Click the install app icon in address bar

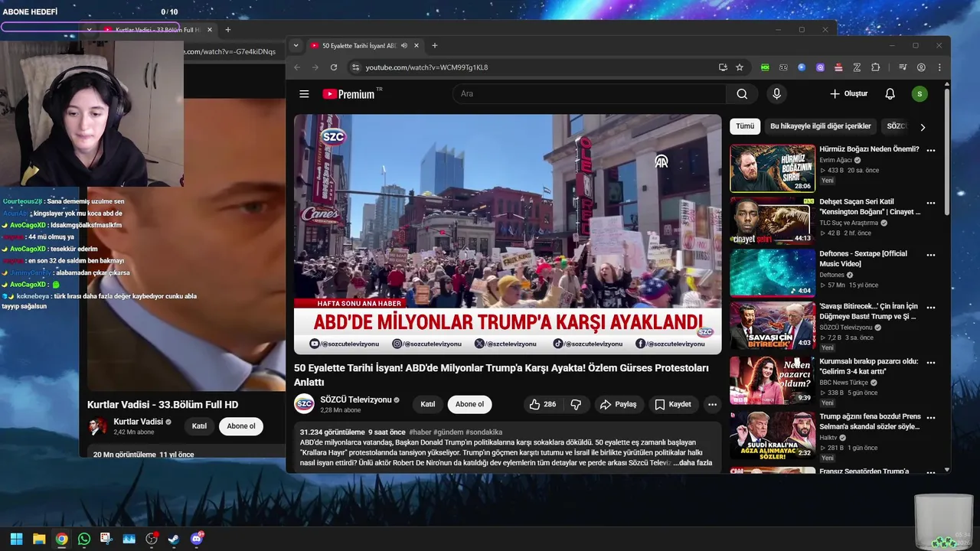click(723, 67)
